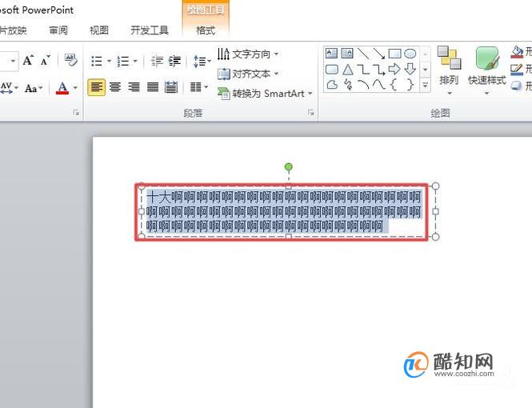Select horizontal text box shape

pyautogui.click(x=331, y=54)
